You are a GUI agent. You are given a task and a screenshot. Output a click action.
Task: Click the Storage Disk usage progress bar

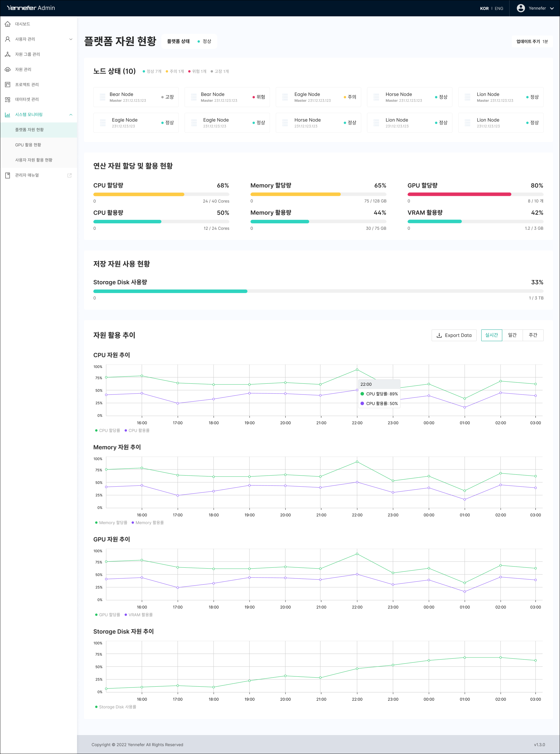(318, 291)
